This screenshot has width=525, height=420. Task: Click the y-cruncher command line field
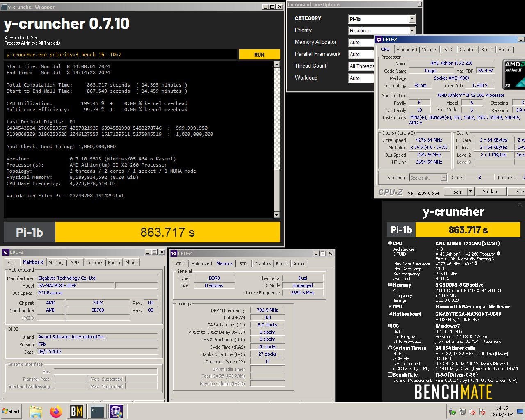point(121,55)
